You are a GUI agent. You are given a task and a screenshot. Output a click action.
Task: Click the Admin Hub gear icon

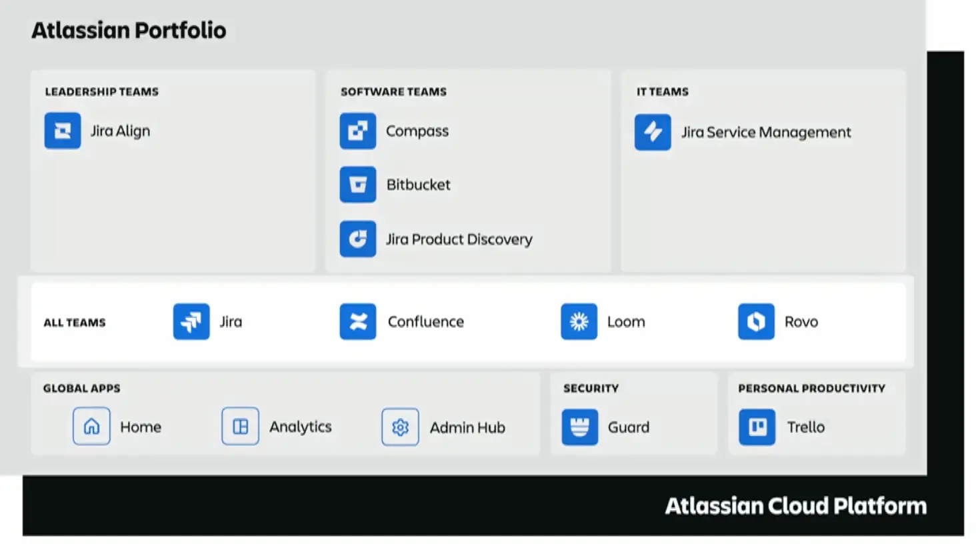tap(400, 427)
